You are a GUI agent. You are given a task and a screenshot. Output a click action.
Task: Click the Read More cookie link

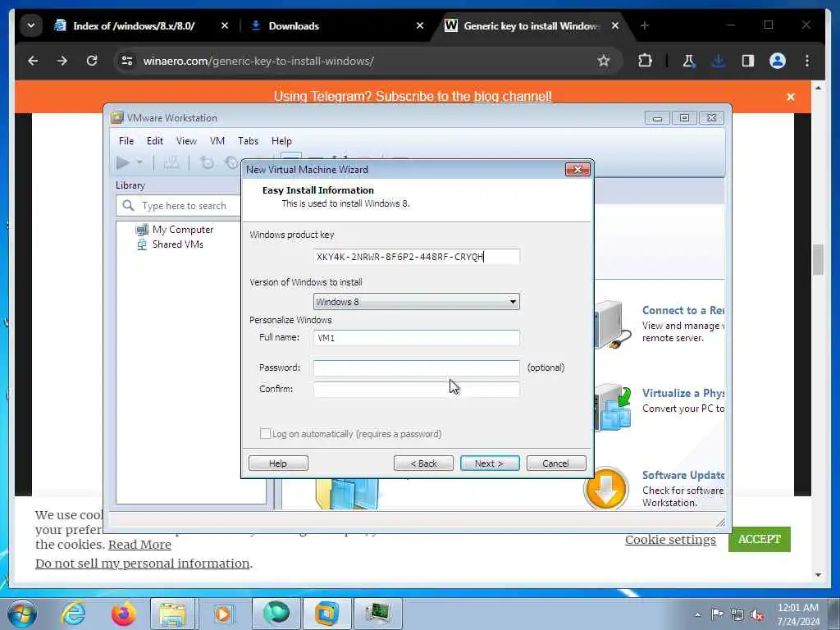[x=139, y=545]
